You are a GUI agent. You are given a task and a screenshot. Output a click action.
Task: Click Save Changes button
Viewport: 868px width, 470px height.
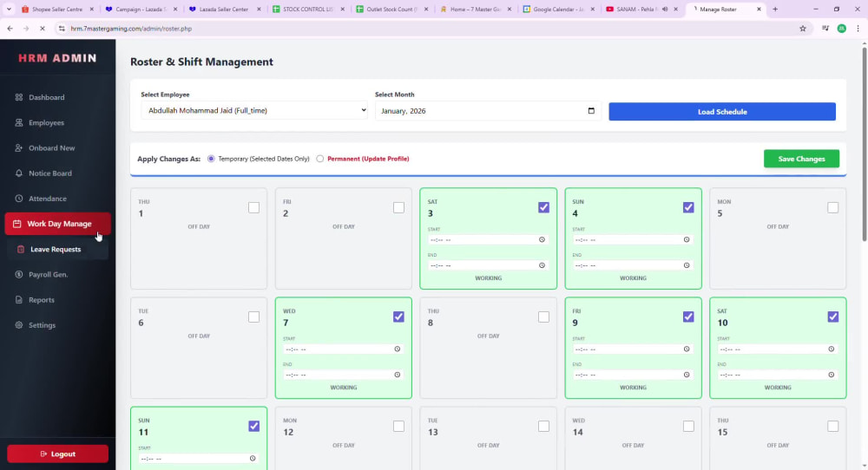801,159
